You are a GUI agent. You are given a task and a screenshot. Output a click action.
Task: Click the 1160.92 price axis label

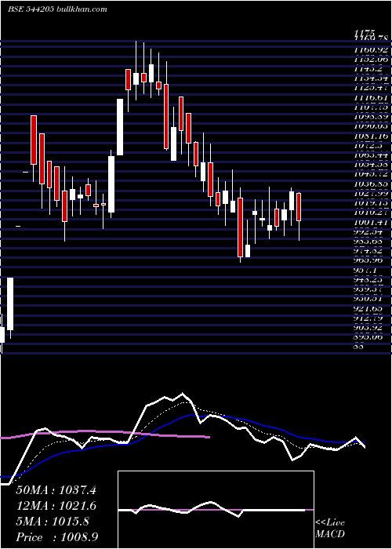point(371,50)
